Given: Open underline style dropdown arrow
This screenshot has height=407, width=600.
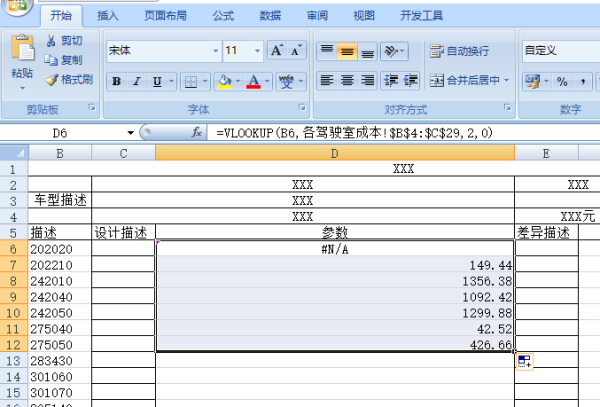Looking at the screenshot, I should [x=171, y=81].
